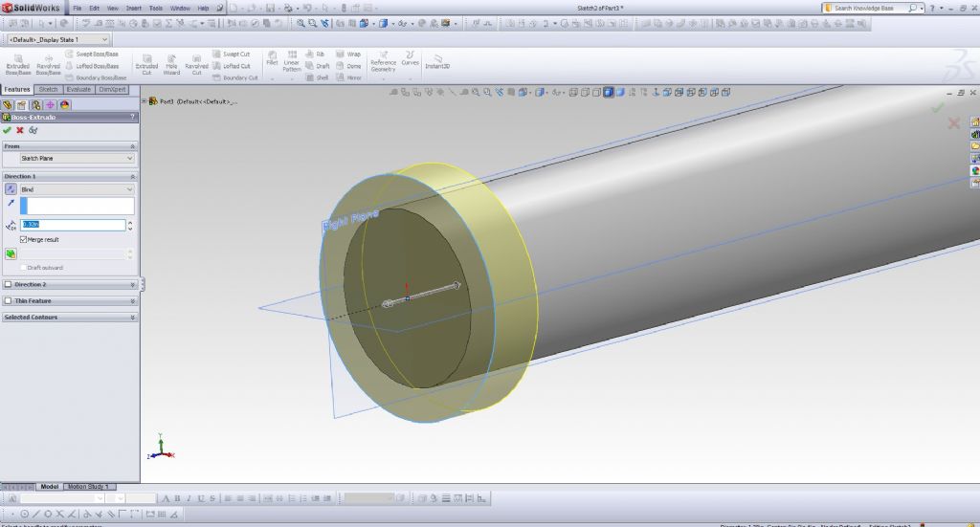Expand the Thin Feature section chevron

click(x=132, y=301)
